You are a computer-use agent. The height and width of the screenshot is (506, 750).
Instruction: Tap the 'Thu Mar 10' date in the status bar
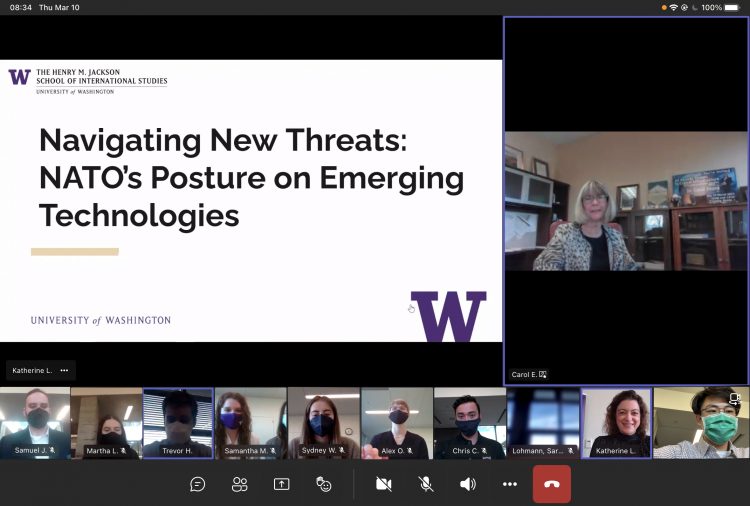(x=59, y=7)
